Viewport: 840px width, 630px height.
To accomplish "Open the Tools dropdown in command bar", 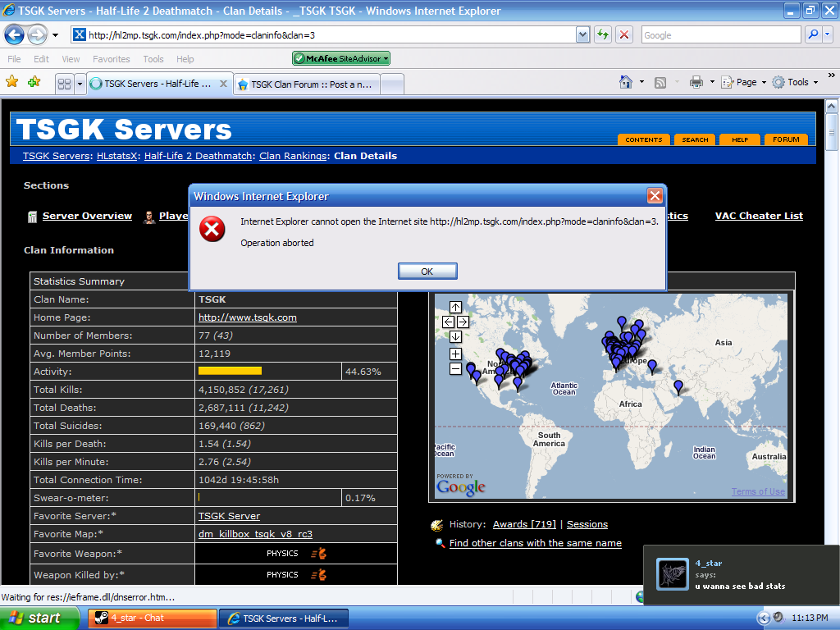I will [815, 83].
